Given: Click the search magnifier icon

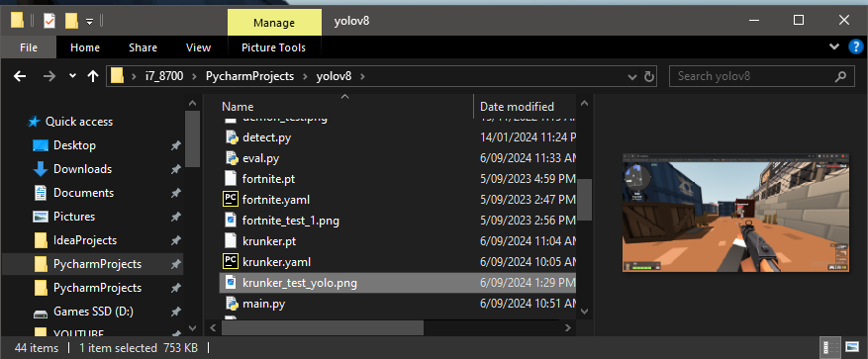Looking at the screenshot, I should tap(841, 76).
